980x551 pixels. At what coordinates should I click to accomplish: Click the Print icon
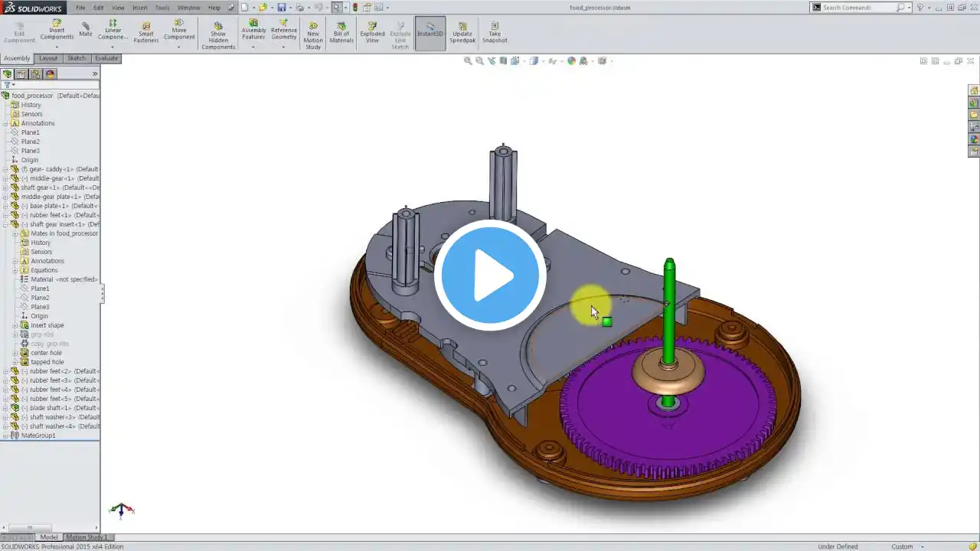coord(300,7)
